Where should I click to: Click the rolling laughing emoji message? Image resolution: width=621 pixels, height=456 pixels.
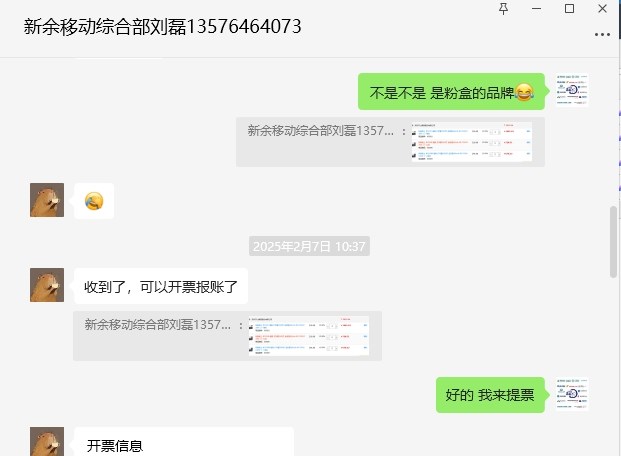click(94, 201)
